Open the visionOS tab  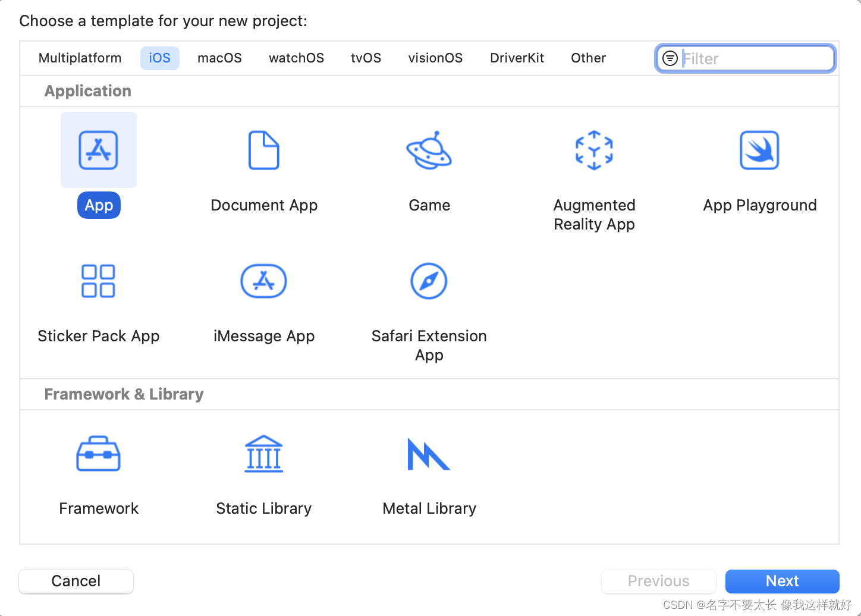point(435,58)
